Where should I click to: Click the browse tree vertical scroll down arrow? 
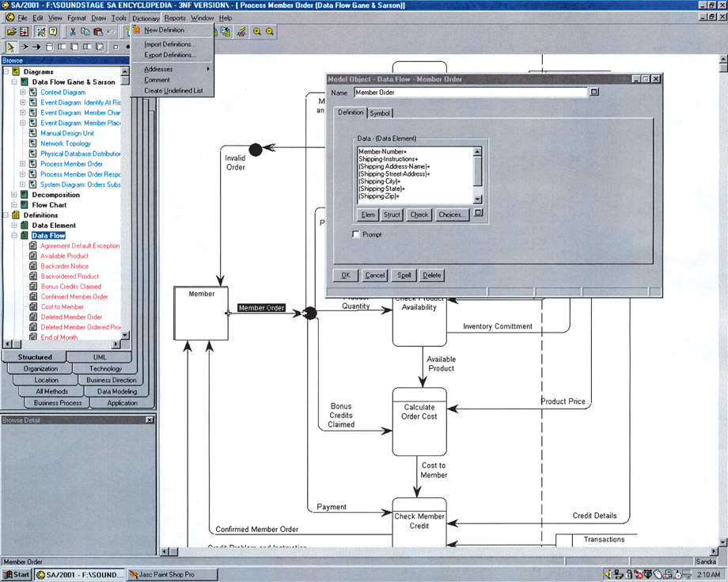click(124, 335)
